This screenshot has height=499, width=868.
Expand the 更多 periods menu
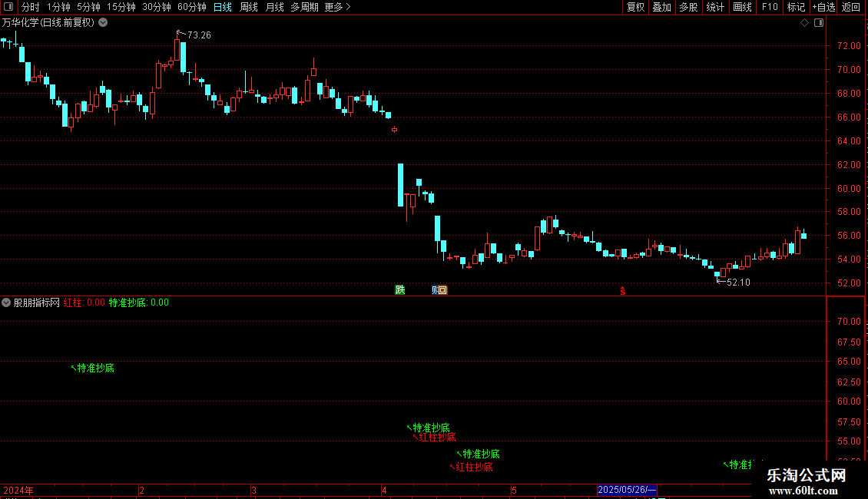(338, 7)
